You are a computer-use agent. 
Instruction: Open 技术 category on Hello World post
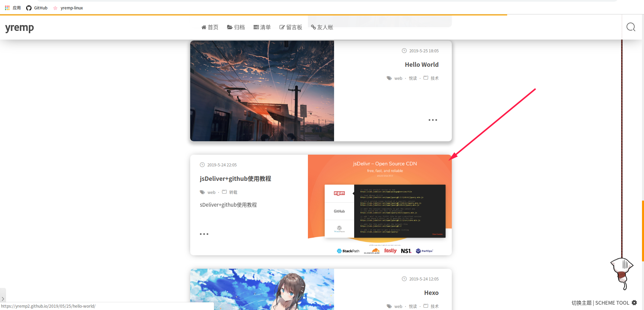pyautogui.click(x=435, y=78)
